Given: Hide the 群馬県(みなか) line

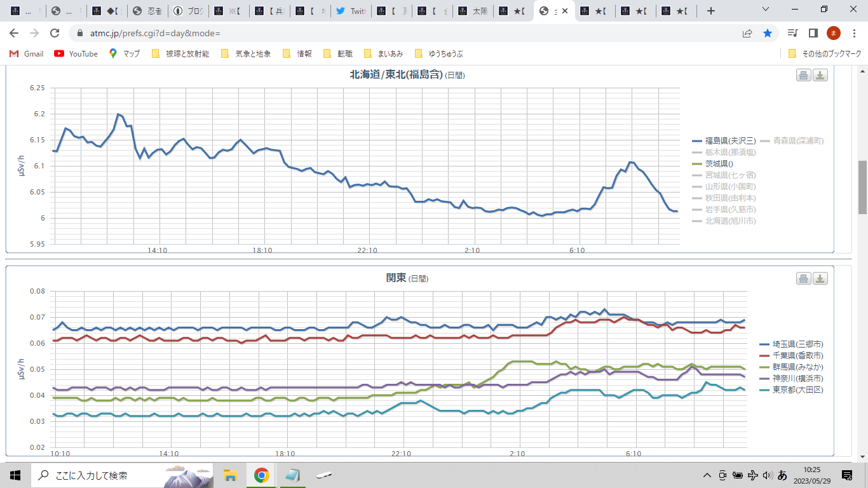Looking at the screenshot, I should [x=791, y=367].
